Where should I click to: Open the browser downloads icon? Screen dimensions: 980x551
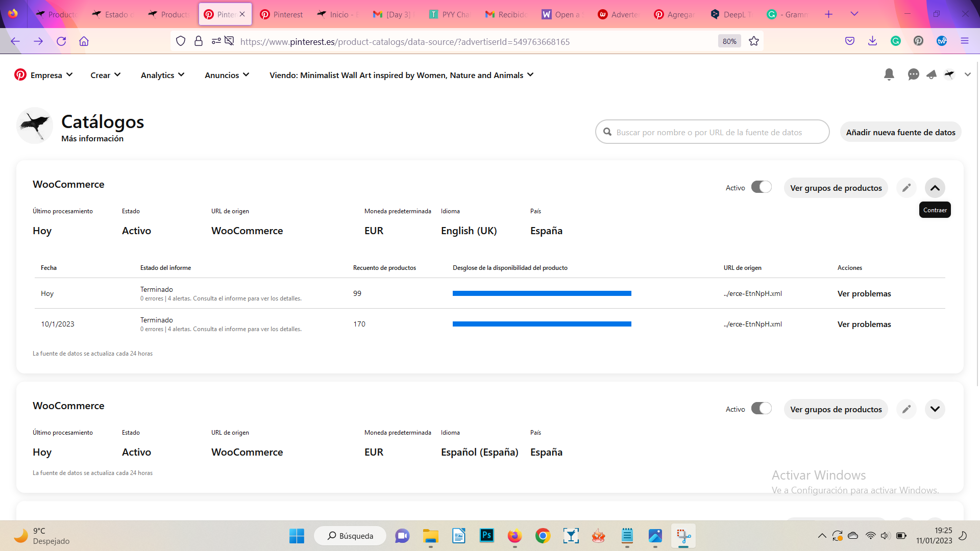tap(873, 41)
